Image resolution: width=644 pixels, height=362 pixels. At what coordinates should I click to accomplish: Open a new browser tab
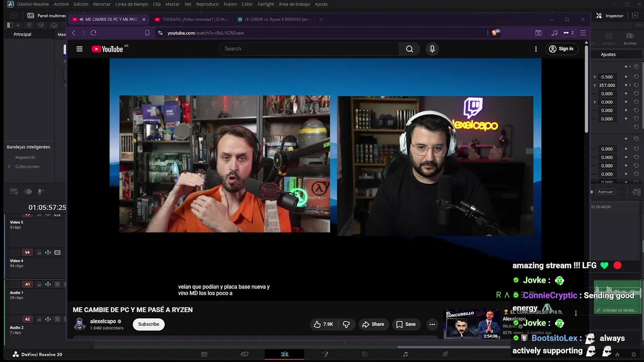(x=321, y=19)
